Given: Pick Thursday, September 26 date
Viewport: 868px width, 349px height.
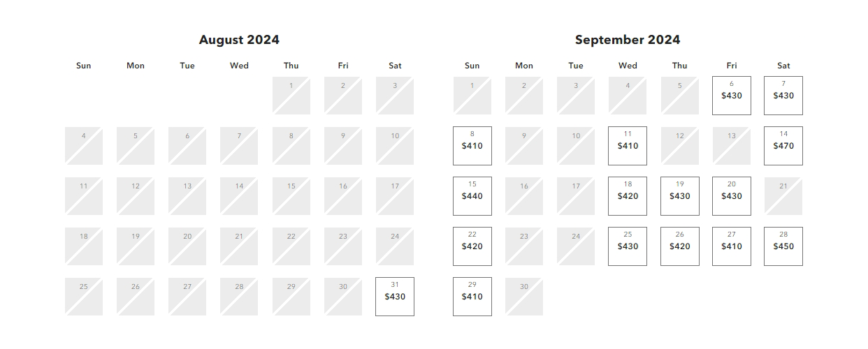Looking at the screenshot, I should point(680,246).
